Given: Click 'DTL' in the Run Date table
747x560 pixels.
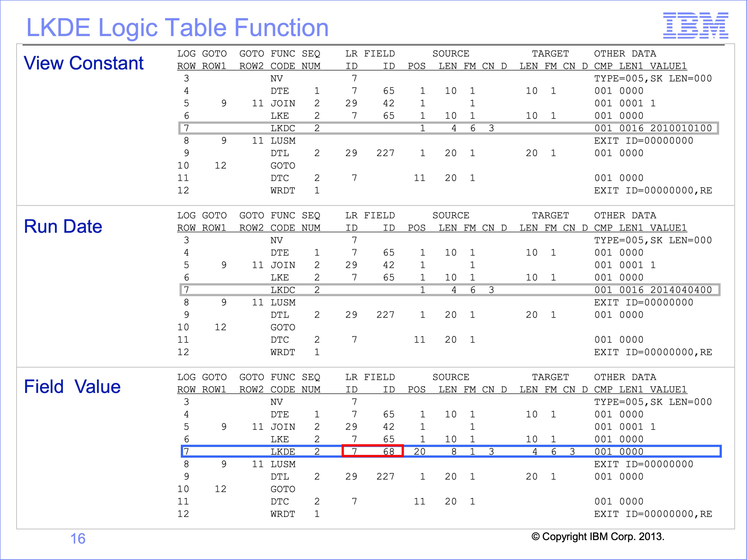Looking at the screenshot, I should click(x=280, y=315).
